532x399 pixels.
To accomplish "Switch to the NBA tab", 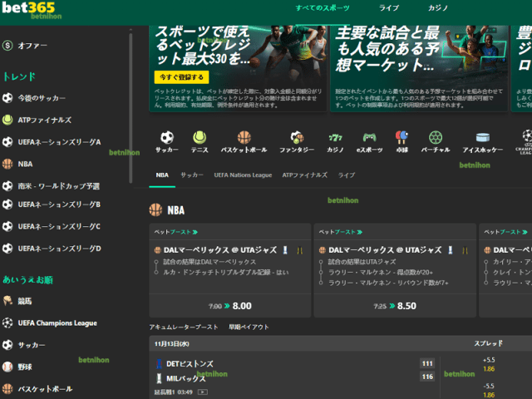I will point(162,175).
